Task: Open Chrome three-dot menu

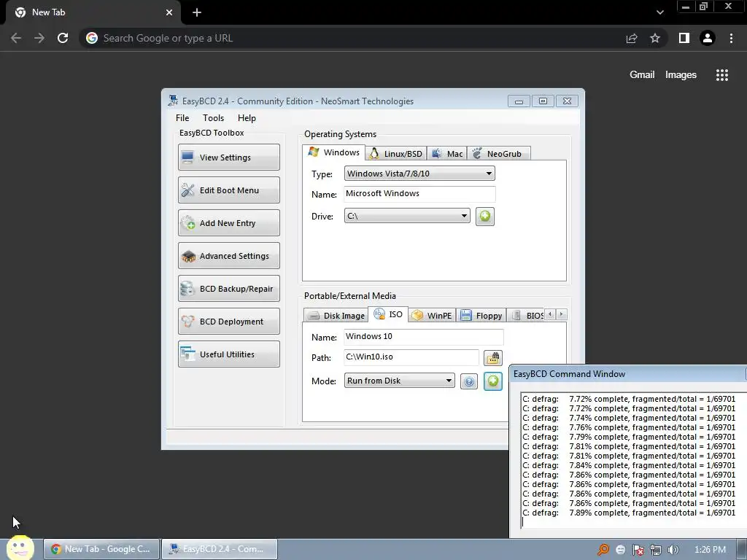Action: (x=731, y=38)
